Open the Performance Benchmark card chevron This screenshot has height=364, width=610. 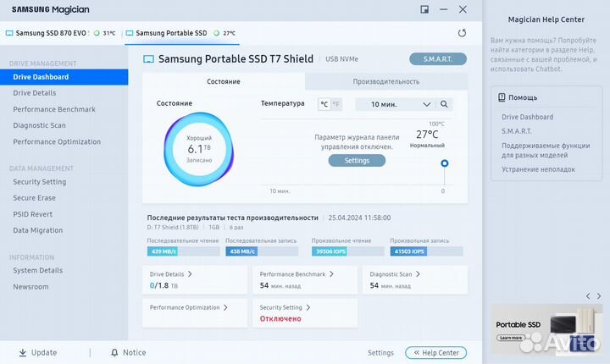tap(331, 274)
